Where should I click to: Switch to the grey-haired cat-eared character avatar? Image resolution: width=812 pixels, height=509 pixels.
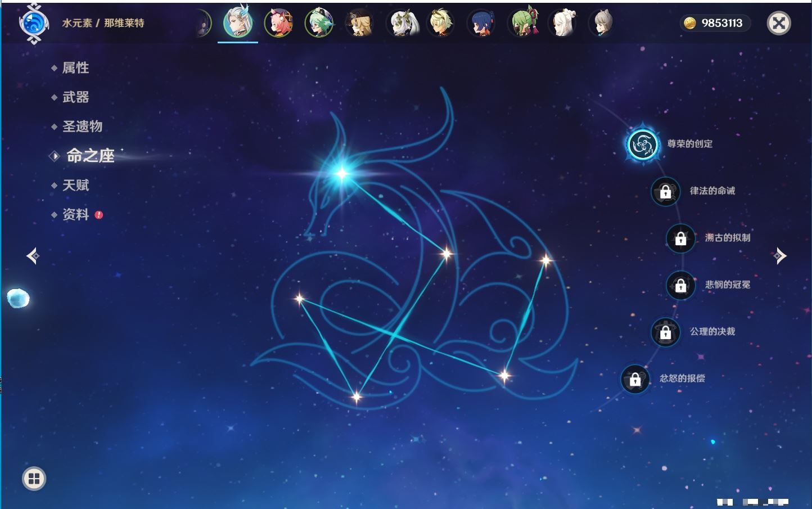pyautogui.click(x=602, y=23)
